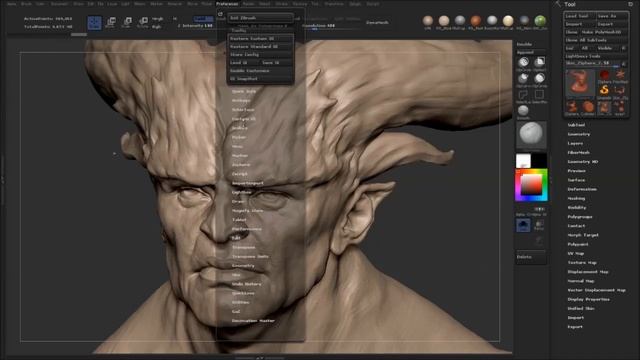Expand the Subtool subpalette
The width and height of the screenshot is (640, 360).
(576, 125)
